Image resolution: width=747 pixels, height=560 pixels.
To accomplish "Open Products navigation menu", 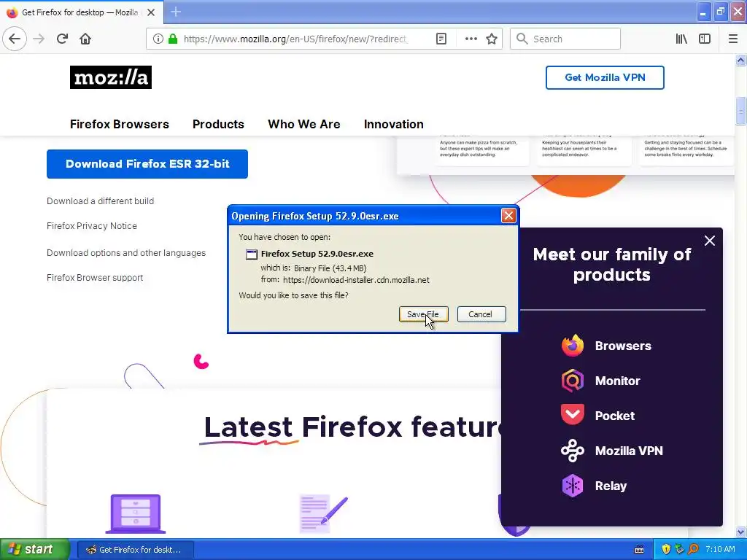I will [x=218, y=124].
